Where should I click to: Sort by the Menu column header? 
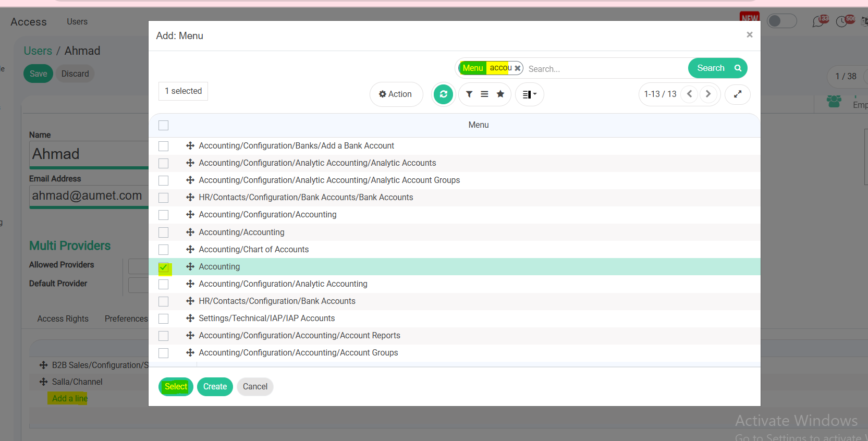[x=479, y=125]
